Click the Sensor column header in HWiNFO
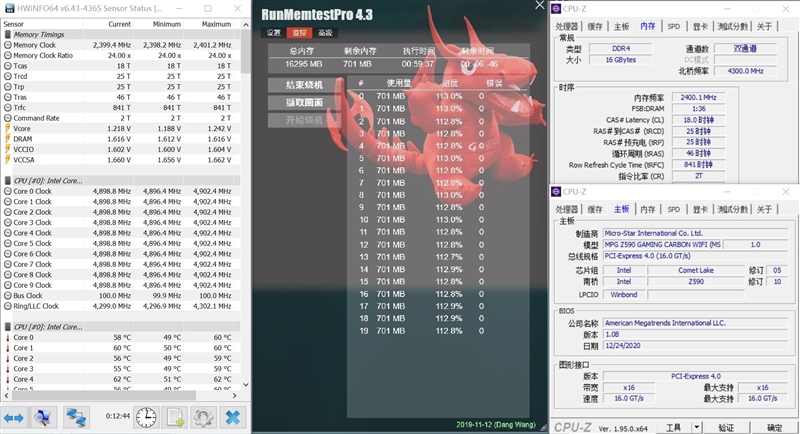Viewport: 800px width, 434px height. click(x=42, y=24)
